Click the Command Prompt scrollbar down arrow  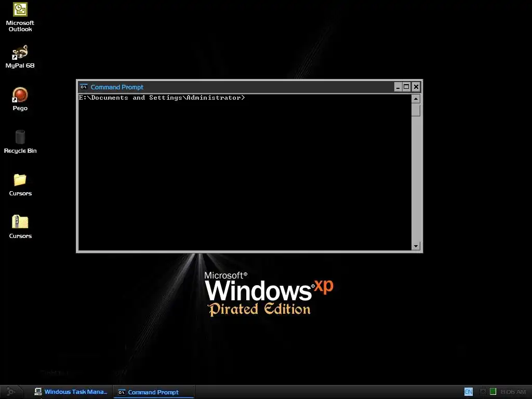pos(416,246)
